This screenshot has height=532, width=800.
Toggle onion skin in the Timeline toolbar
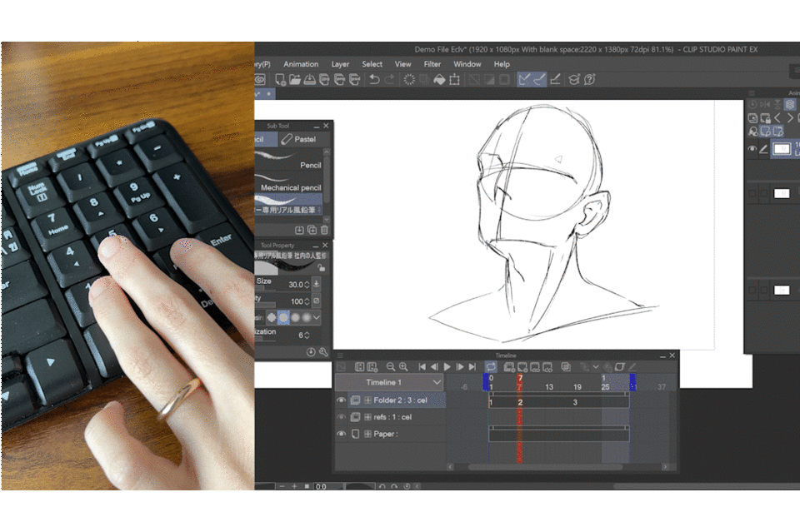point(566,367)
